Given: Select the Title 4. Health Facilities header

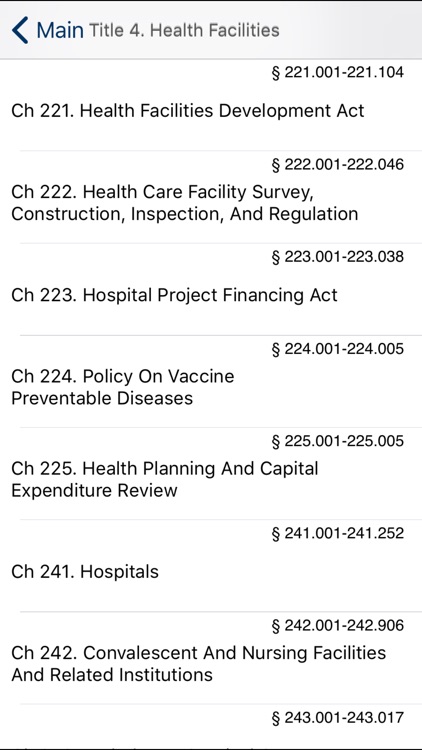Looking at the screenshot, I should pos(184,31).
